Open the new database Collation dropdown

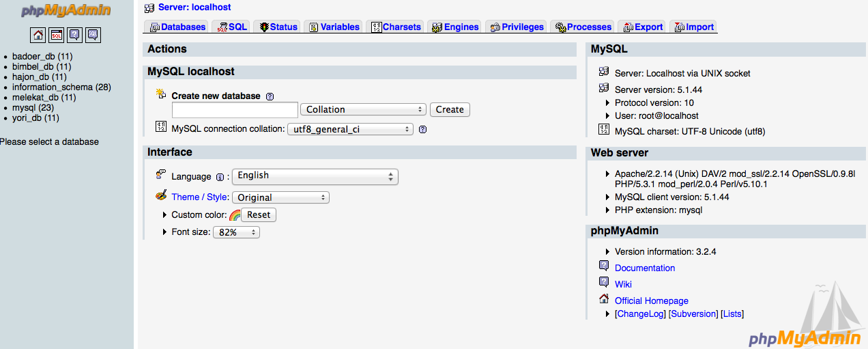coord(363,109)
